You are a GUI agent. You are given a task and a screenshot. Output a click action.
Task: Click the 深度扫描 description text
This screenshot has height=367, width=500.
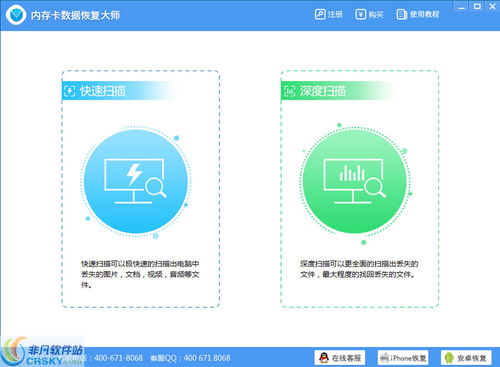[359, 269]
